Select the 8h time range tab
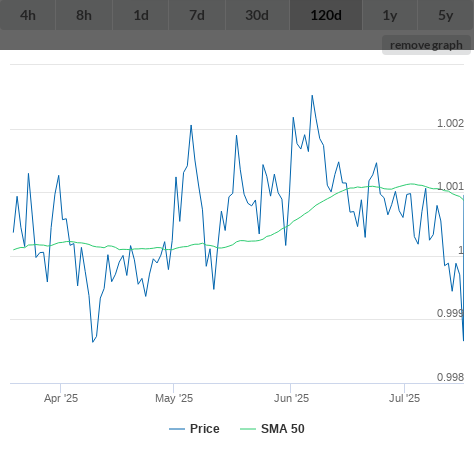The image size is (474, 455). tap(84, 15)
